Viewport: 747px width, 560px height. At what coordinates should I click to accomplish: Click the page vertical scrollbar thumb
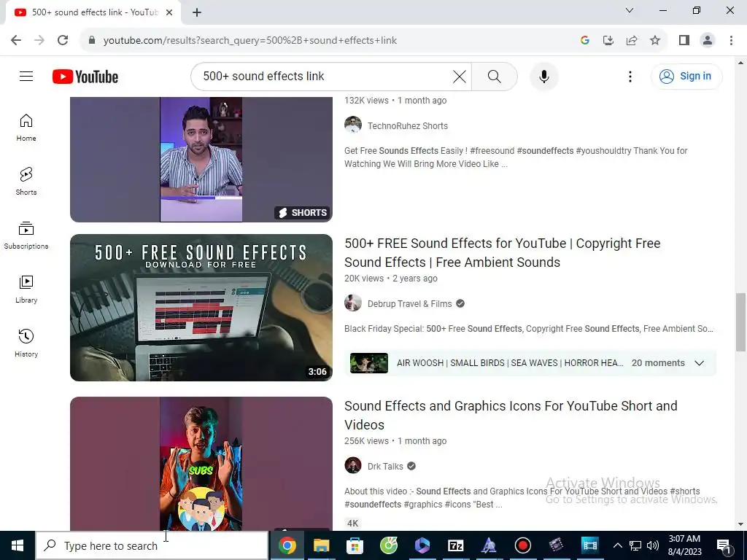click(741, 322)
